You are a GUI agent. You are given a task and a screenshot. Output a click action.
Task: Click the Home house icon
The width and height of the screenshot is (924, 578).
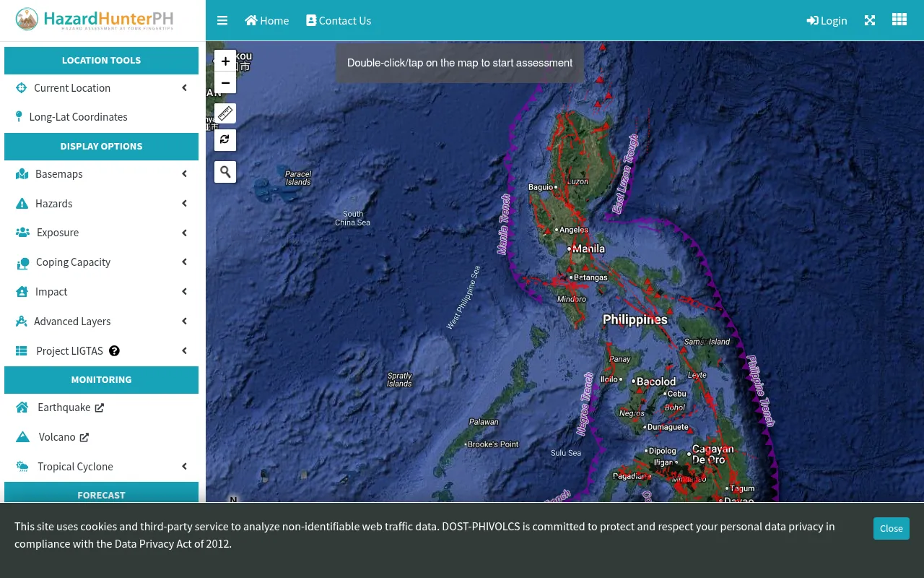point(251,20)
